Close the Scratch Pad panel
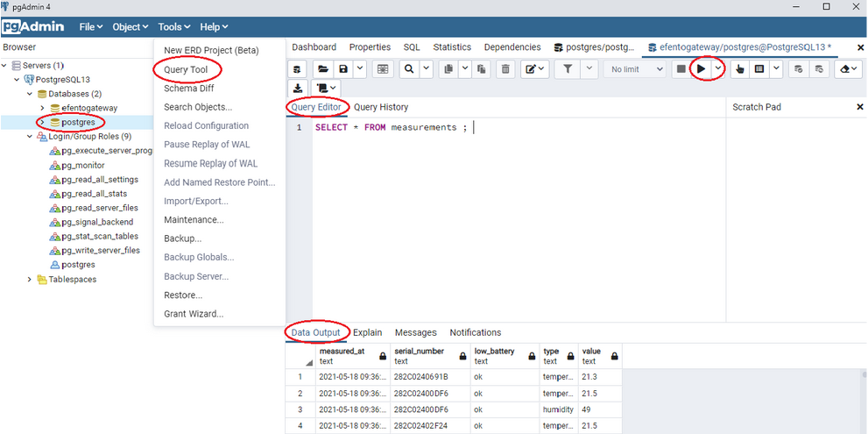868x434 pixels. [x=859, y=107]
